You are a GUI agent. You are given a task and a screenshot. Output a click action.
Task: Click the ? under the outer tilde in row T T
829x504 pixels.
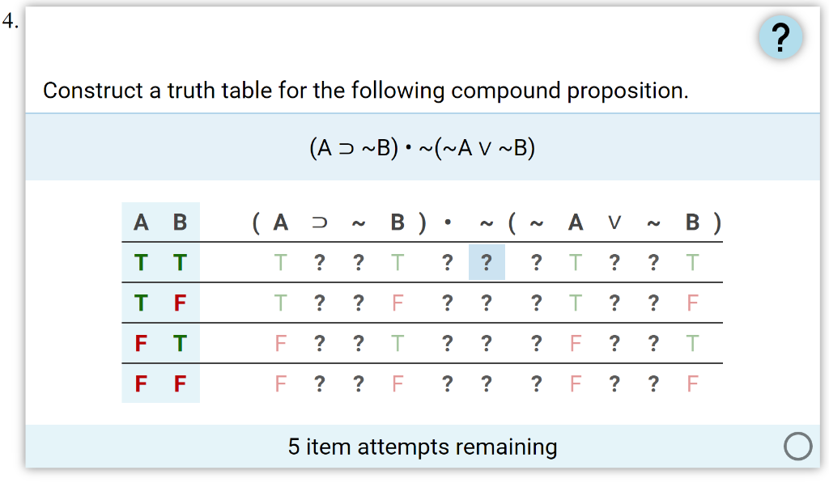point(487,262)
